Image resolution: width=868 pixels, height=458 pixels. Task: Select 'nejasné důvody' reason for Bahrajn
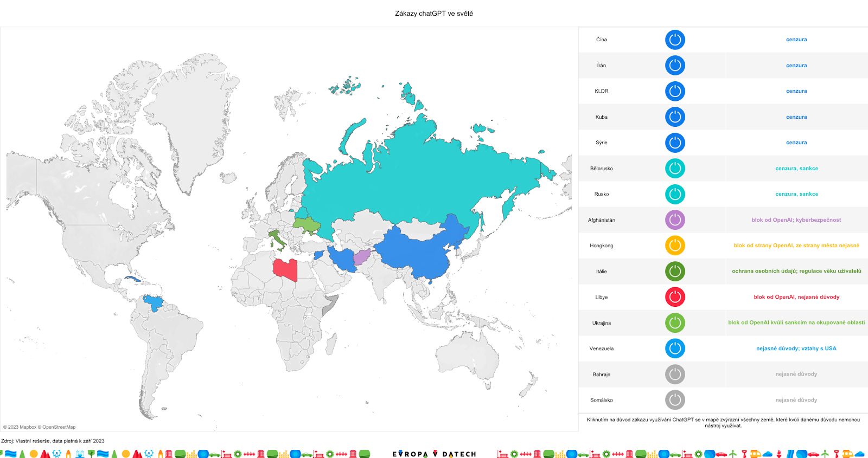[x=796, y=374]
